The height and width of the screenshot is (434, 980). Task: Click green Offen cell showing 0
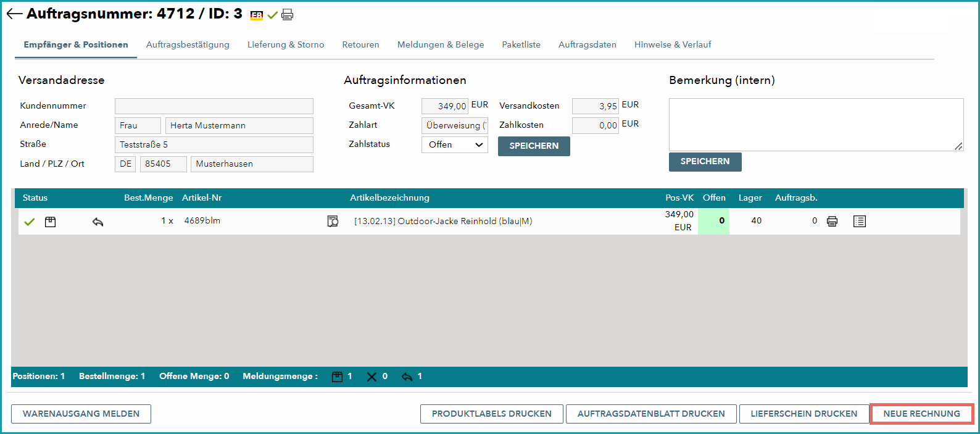tap(713, 221)
